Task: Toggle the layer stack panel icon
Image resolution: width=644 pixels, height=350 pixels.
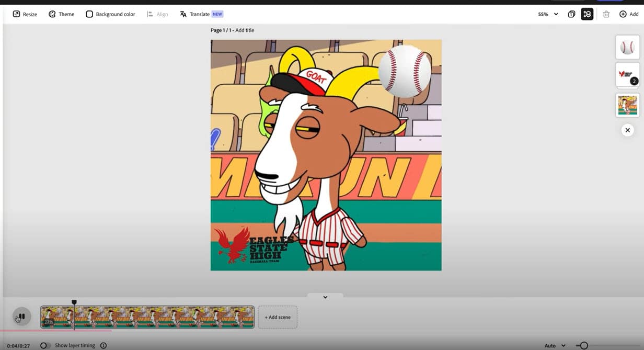Action: [x=587, y=14]
